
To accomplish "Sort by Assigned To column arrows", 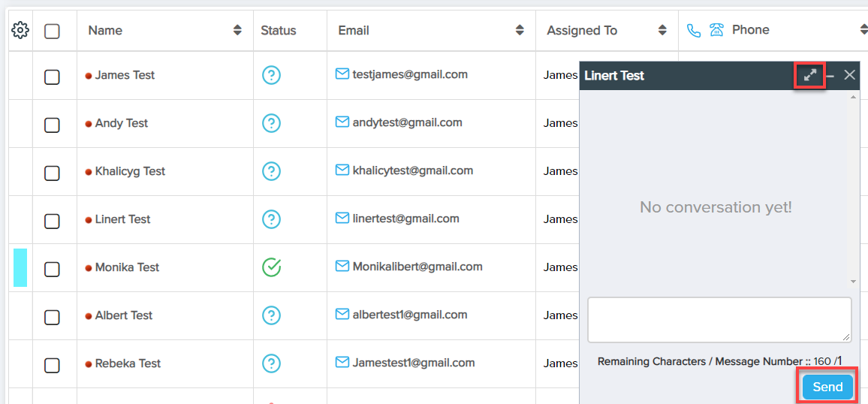I will 662,31.
